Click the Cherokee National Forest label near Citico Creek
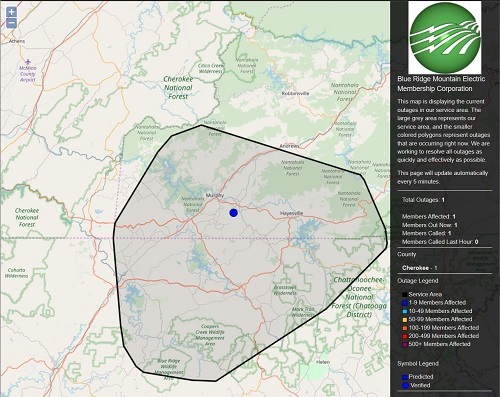 [x=178, y=88]
